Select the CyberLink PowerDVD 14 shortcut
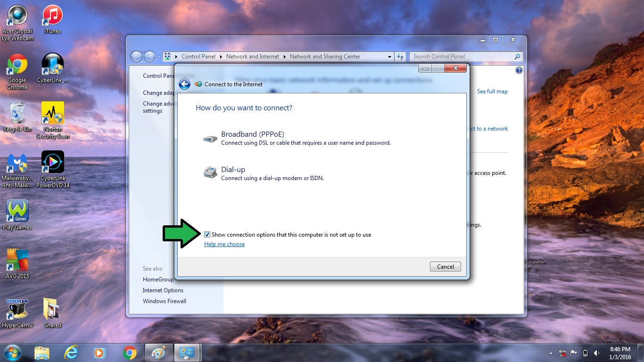644x362 pixels. (x=53, y=170)
